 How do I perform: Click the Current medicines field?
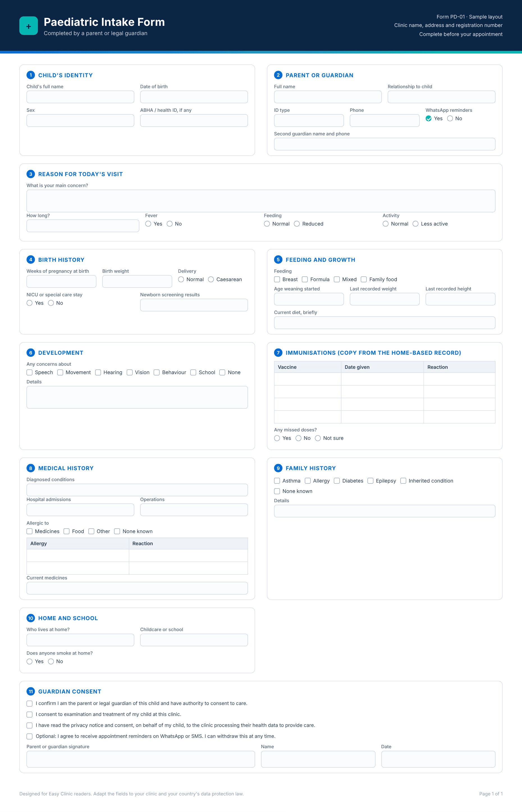(137, 588)
